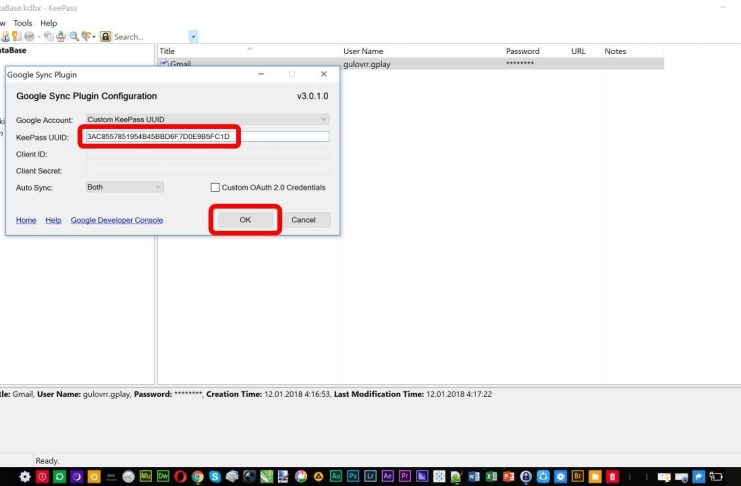Click the gulovrr.gplay user name cell

click(x=367, y=64)
